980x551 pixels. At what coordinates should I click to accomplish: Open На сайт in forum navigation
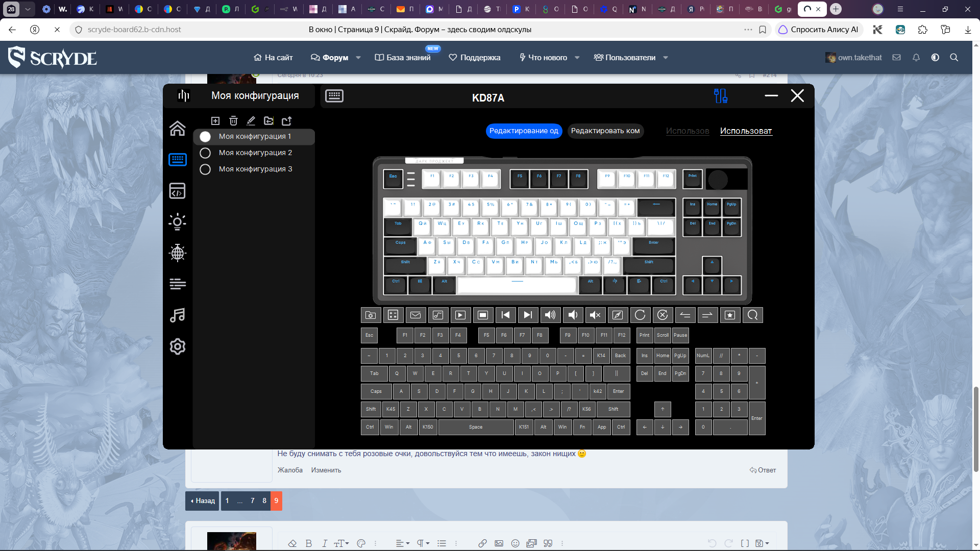(273, 58)
